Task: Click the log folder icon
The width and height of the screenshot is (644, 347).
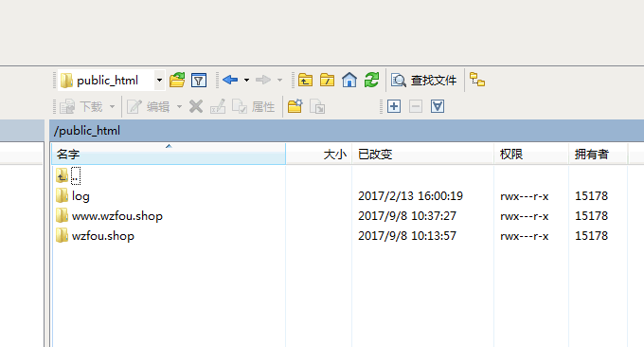Action: pyautogui.click(x=62, y=195)
